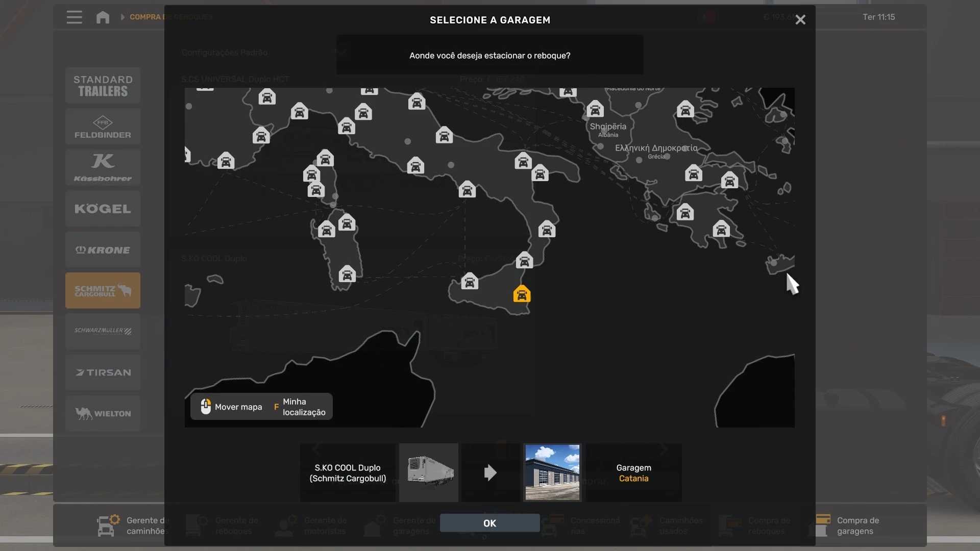The width and height of the screenshot is (980, 551).
Task: Click the S.KO COOL trailer thumbnail
Action: (429, 472)
